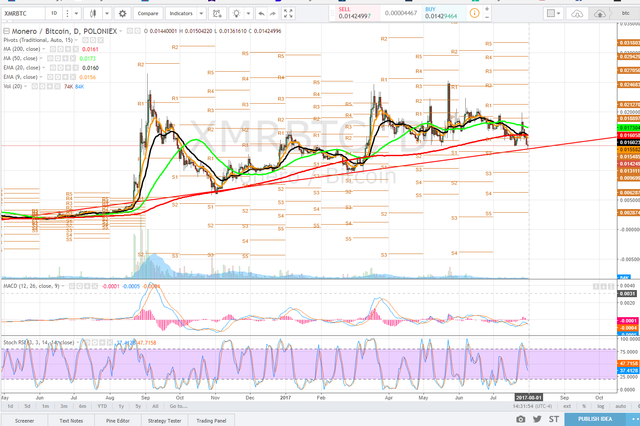Open the order info warning icon

click(474, 13)
